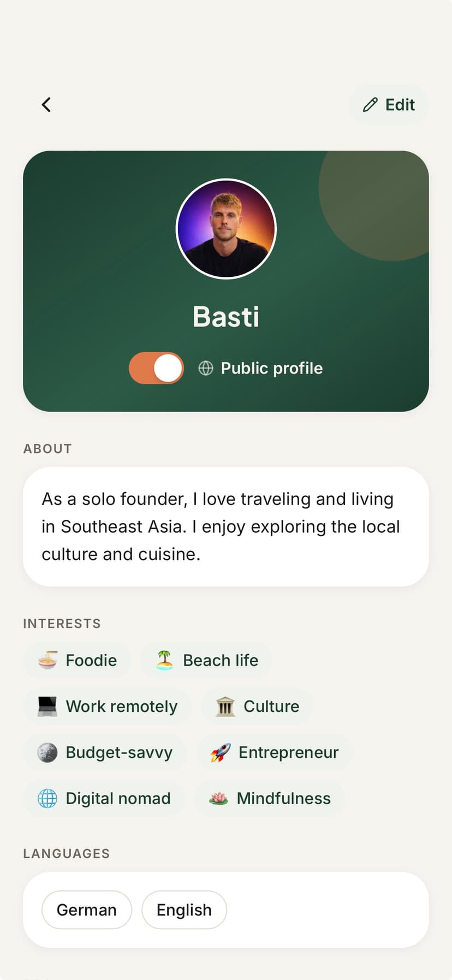452x980 pixels.
Task: Select the English language chip
Action: (x=184, y=910)
